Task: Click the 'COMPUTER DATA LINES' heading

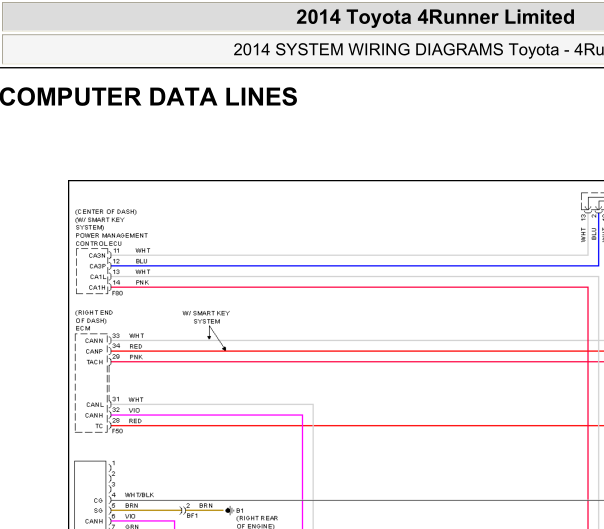Action: coord(149,97)
